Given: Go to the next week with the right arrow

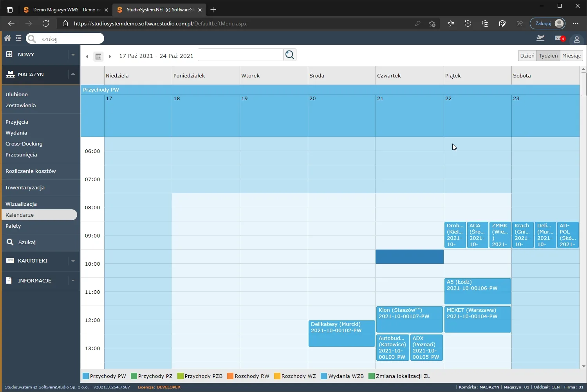Looking at the screenshot, I should (110, 56).
